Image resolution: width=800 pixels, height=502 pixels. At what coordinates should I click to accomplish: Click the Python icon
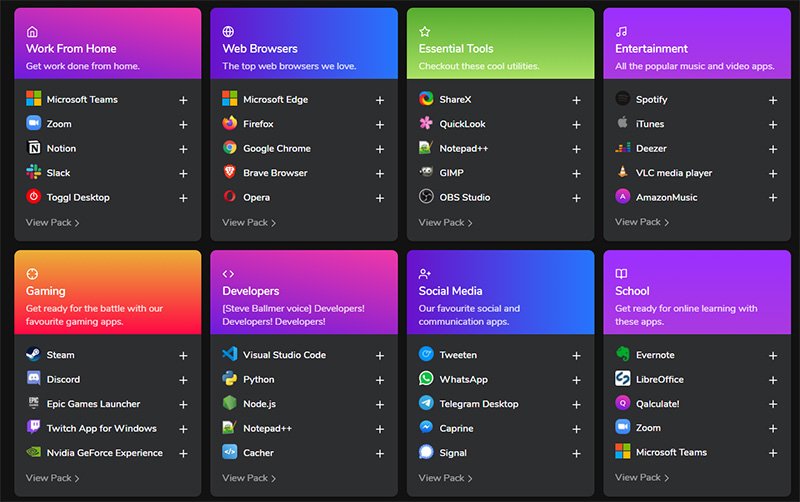(230, 379)
